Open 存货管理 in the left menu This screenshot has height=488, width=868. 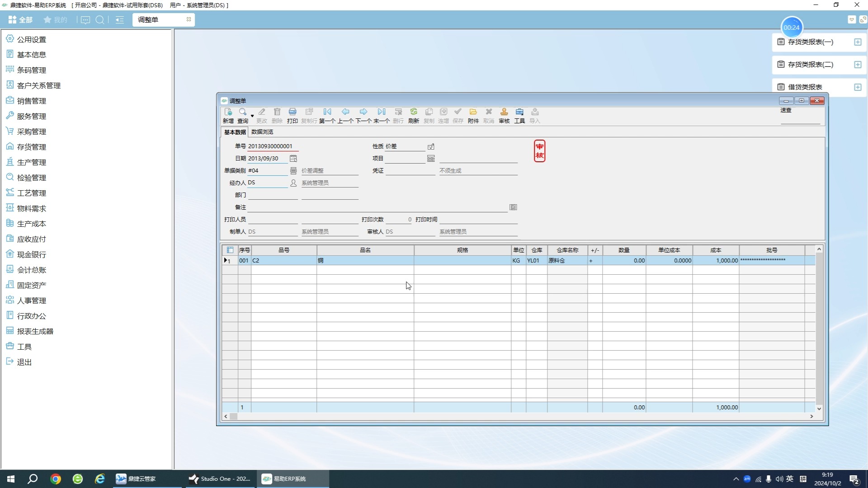pos(31,147)
